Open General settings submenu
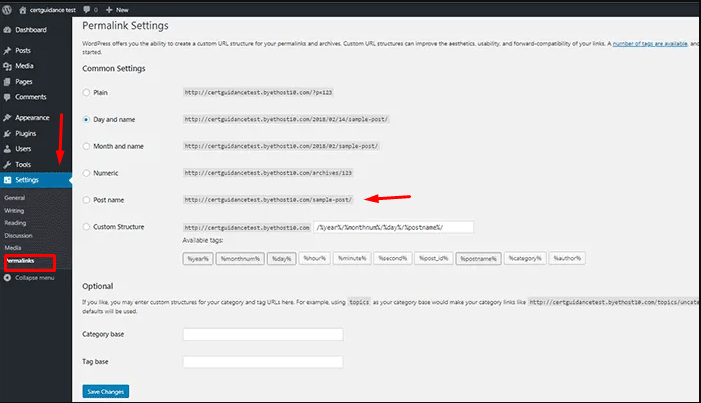The height and width of the screenshot is (403, 701). (15, 198)
